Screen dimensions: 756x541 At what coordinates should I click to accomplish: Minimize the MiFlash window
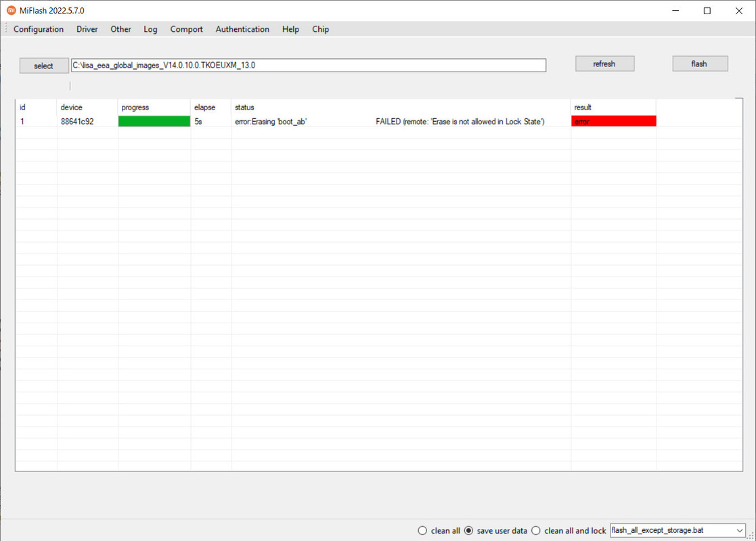pos(675,11)
